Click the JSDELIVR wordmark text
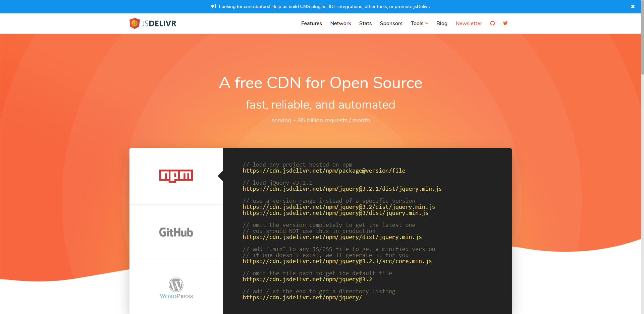 (159, 23)
